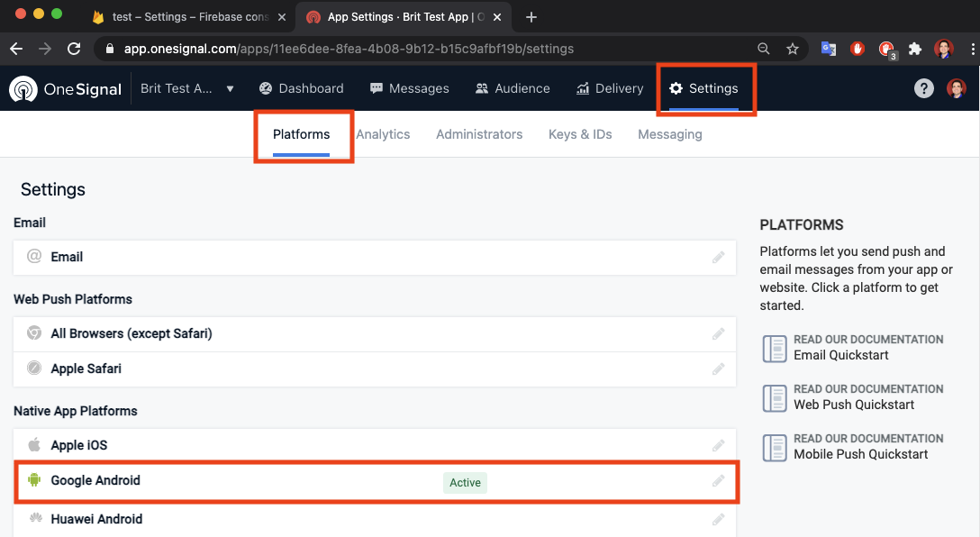Click the URL address bar
The width and height of the screenshot is (980, 537).
point(425,49)
